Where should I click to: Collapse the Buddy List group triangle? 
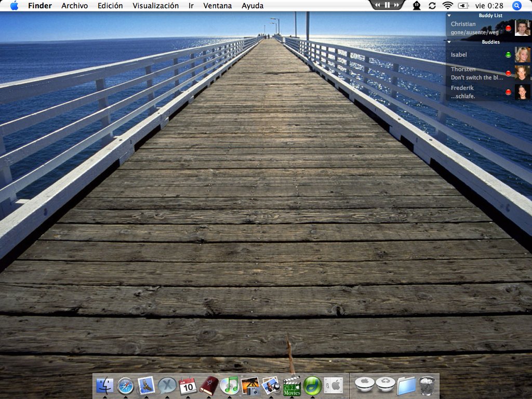[449, 15]
